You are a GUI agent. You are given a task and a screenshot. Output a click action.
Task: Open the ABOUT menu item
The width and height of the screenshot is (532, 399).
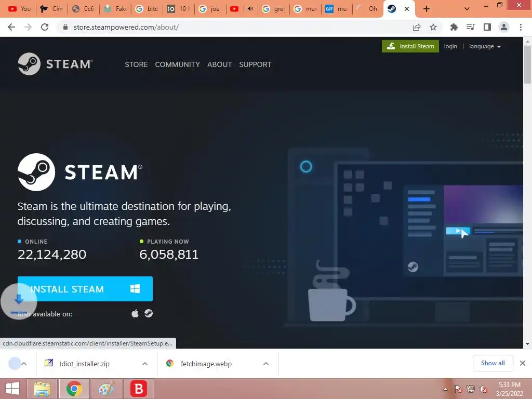click(220, 64)
